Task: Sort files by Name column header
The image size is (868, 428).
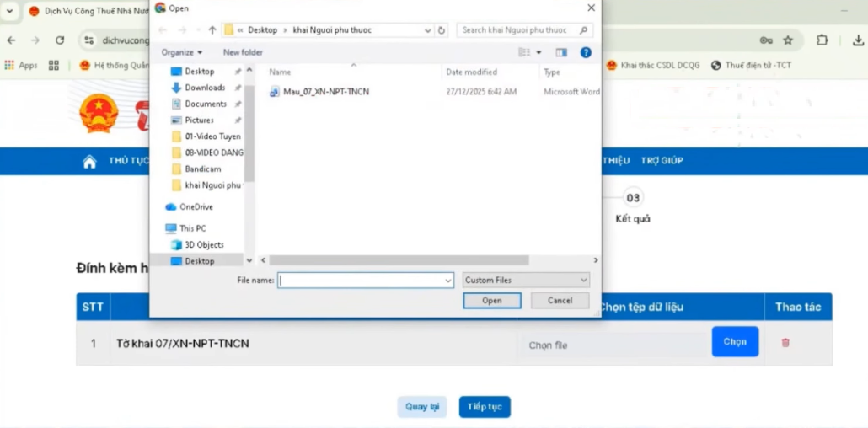Action: (x=280, y=72)
